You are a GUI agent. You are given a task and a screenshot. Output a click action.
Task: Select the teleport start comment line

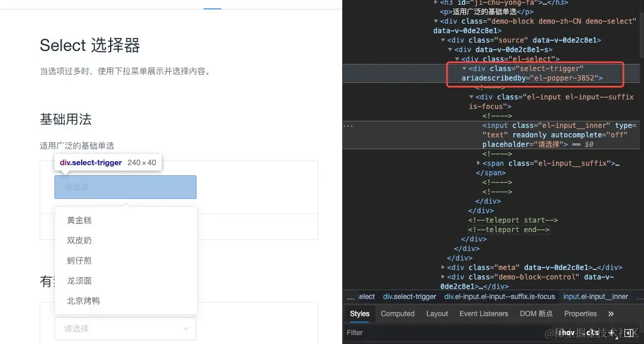(513, 220)
